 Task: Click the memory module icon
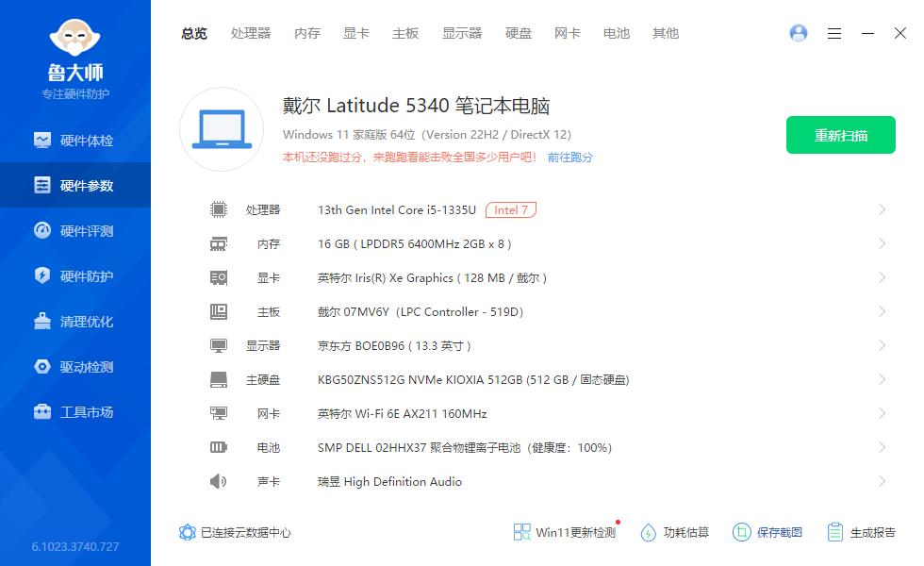coord(219,243)
